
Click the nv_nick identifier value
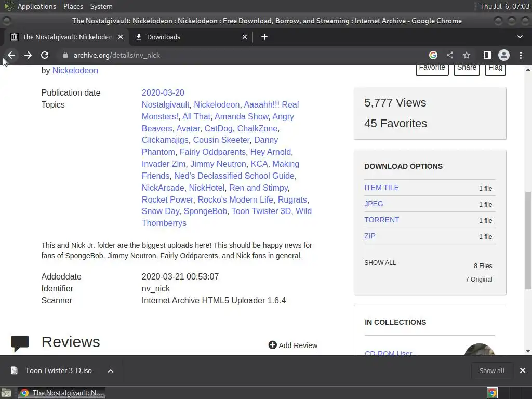pos(156,288)
